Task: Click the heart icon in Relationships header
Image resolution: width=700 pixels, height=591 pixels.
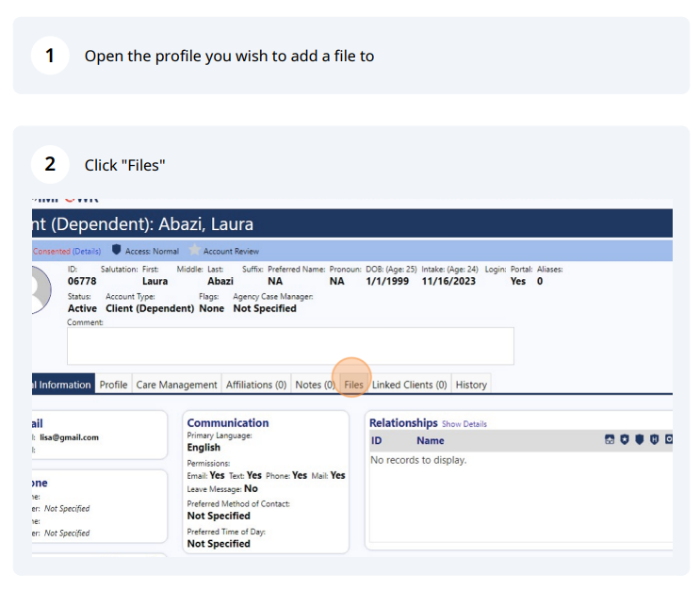Action: pos(669,439)
